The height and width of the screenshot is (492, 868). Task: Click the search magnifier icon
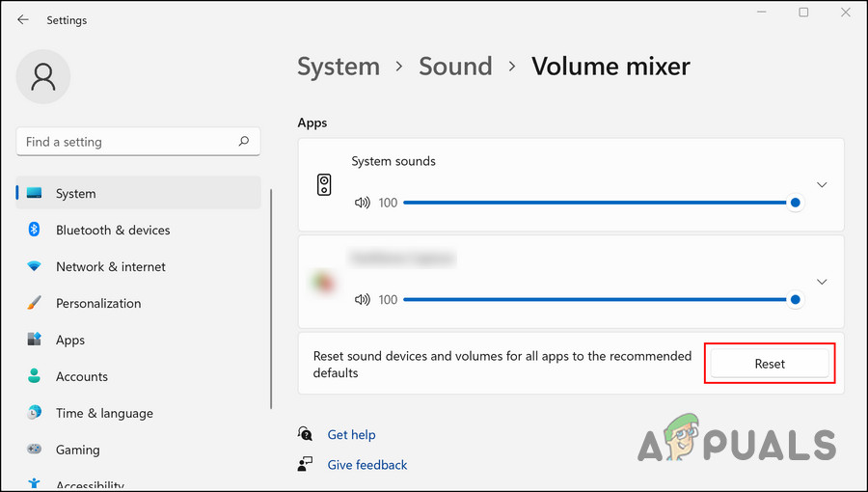click(x=244, y=142)
